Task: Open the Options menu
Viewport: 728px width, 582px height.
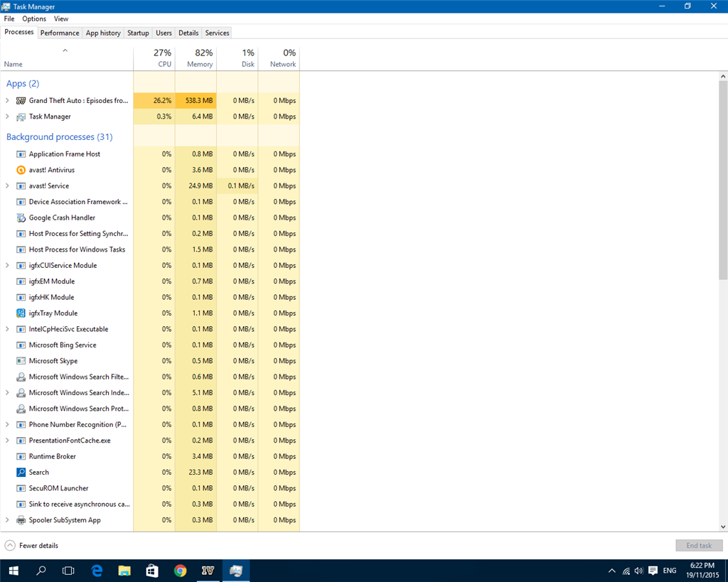Action: click(x=34, y=18)
